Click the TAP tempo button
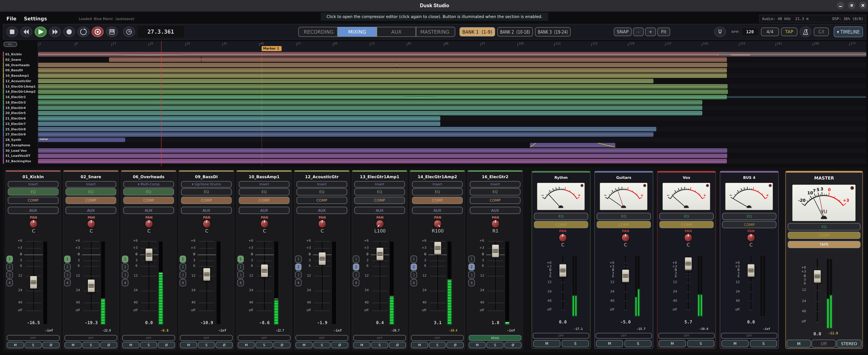This screenshot has height=355, width=868. 789,32
